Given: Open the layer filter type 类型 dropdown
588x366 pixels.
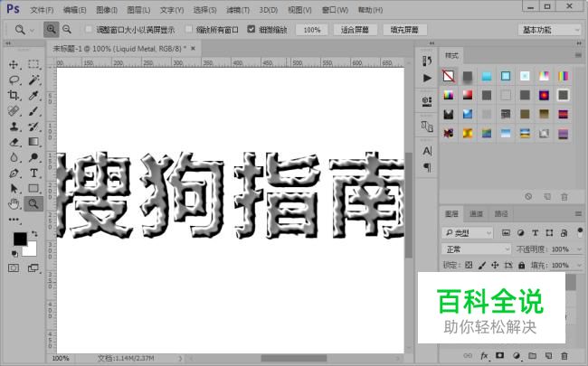Looking at the screenshot, I should (467, 233).
